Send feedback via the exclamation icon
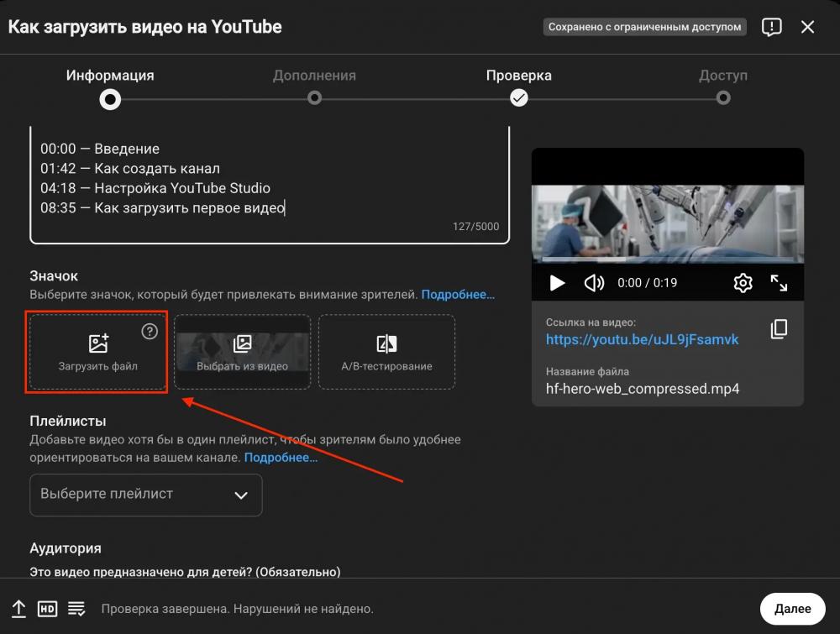Image resolution: width=840 pixels, height=634 pixels. pos(771,27)
